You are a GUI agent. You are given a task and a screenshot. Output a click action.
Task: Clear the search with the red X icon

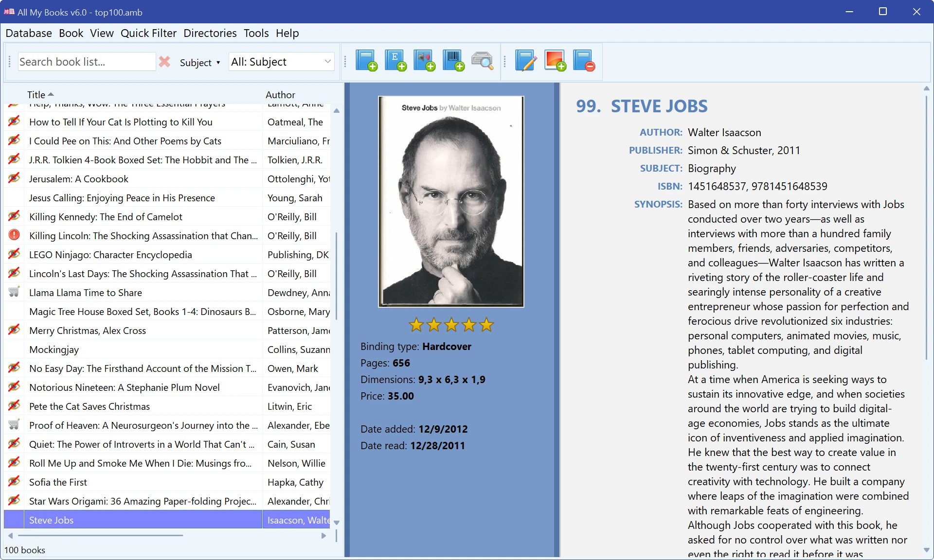pyautogui.click(x=164, y=62)
